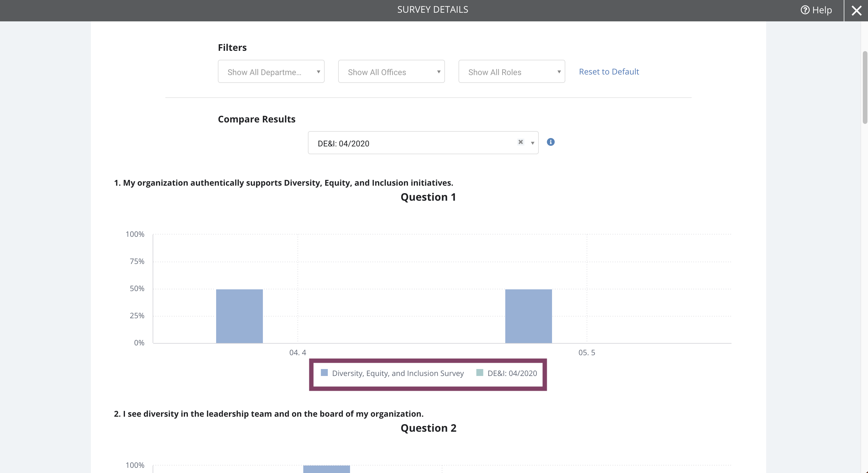Clear the DE&I: 04/2020 comparison selection
Image resolution: width=868 pixels, height=473 pixels.
(x=521, y=142)
